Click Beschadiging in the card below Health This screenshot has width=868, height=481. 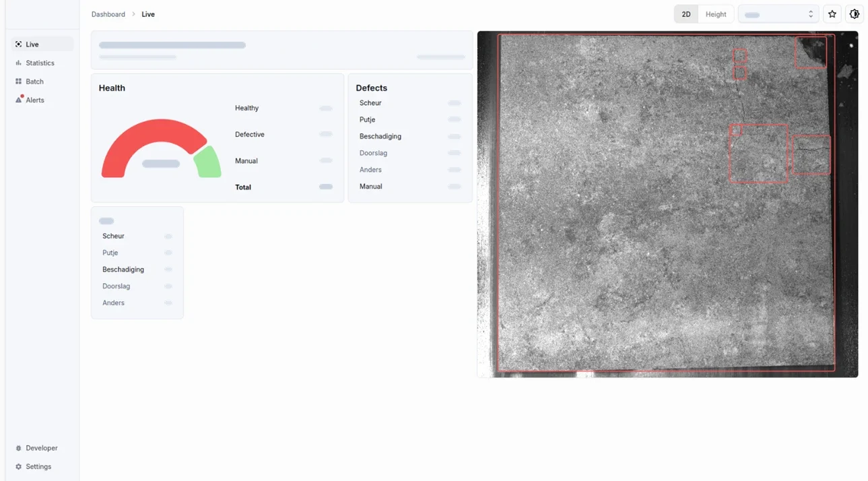click(137, 269)
